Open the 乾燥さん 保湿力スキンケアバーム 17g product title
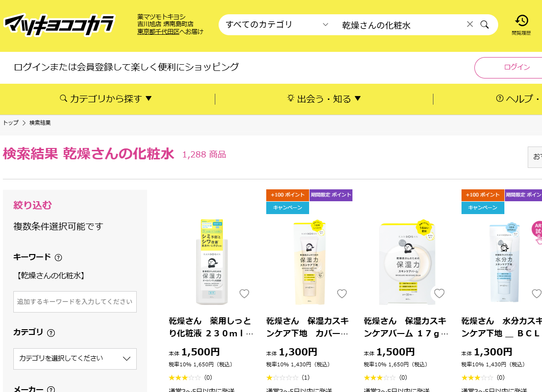 [x=406, y=327]
